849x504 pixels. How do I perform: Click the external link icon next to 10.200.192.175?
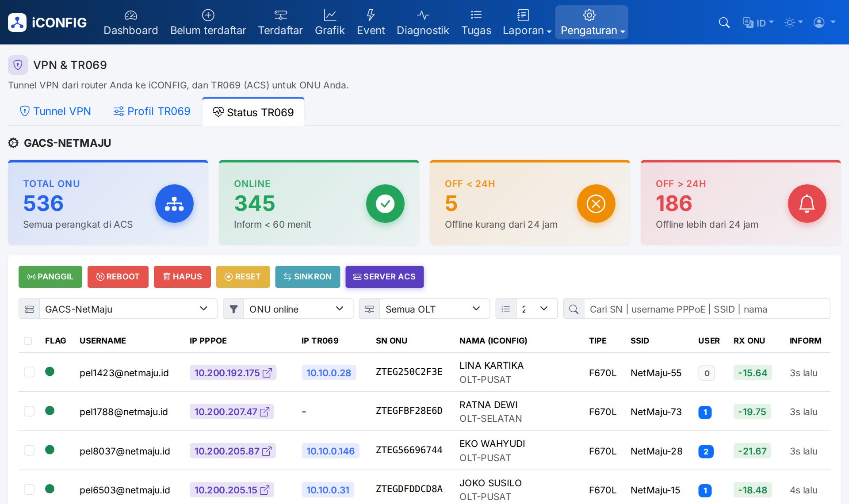(267, 373)
